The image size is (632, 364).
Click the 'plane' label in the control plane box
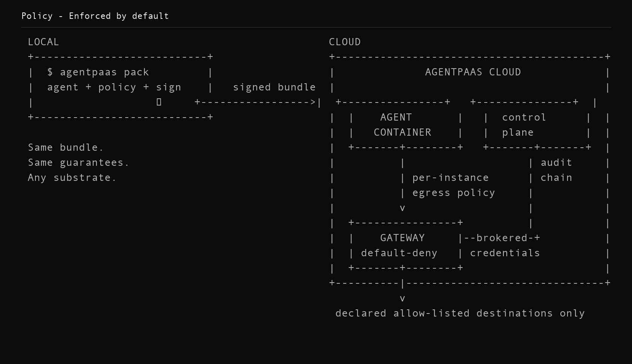tap(518, 132)
